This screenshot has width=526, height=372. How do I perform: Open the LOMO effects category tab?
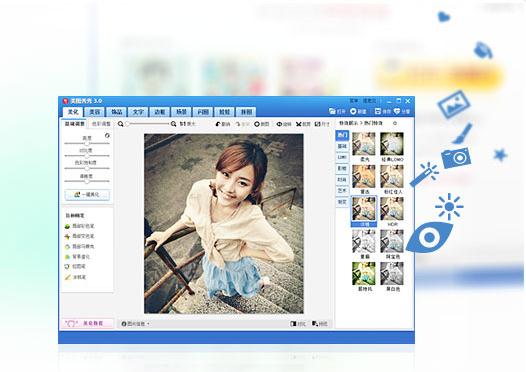point(342,157)
